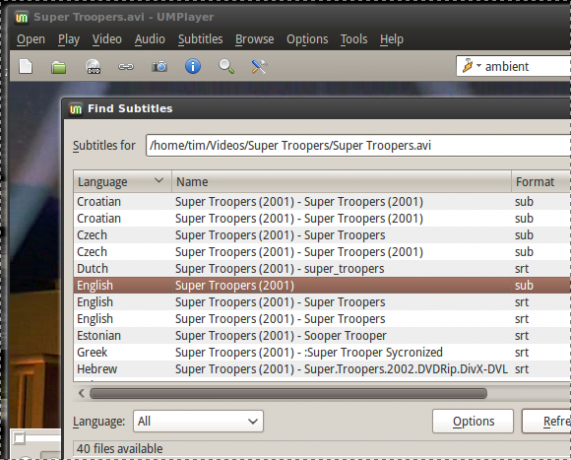
Task: Click the magnifying glass search icon
Action: [226, 67]
